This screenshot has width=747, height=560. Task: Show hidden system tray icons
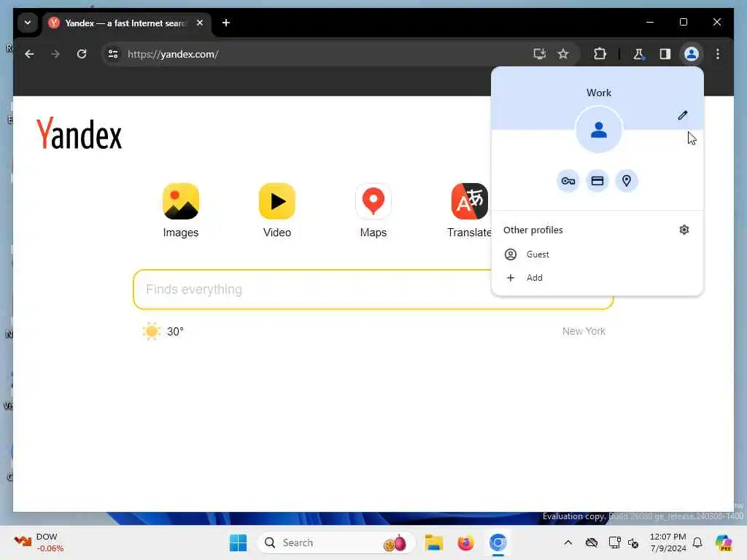568,542
